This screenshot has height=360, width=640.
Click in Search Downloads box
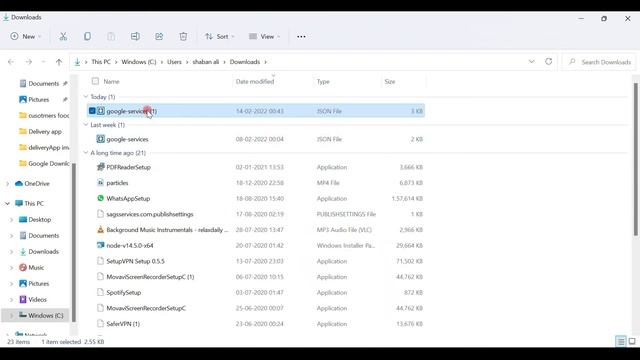[x=599, y=62]
